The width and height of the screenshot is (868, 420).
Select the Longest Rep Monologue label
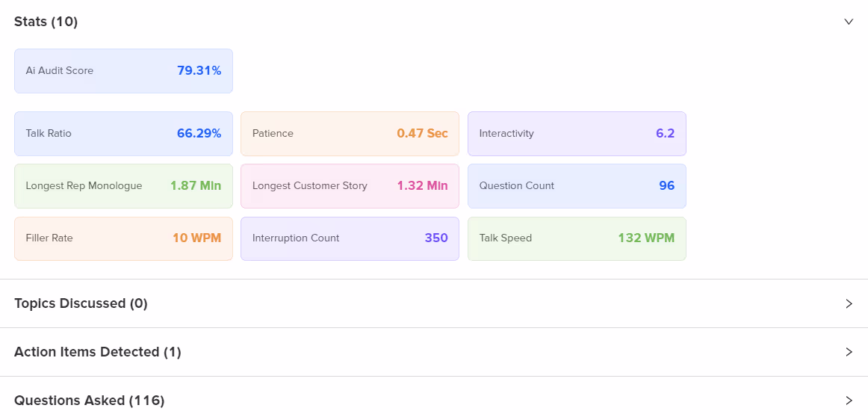[84, 185]
